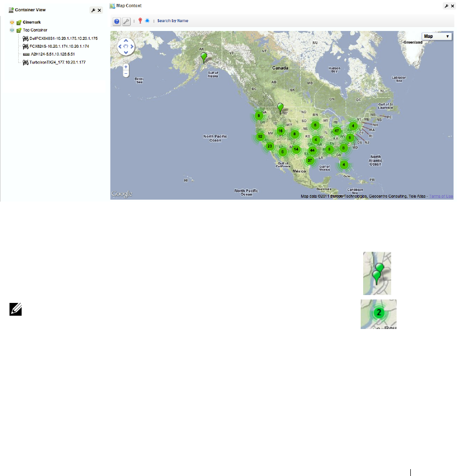Click the two-pin map thumbnail
Image resolution: width=457 pixels, height=476 pixels.
(377, 273)
